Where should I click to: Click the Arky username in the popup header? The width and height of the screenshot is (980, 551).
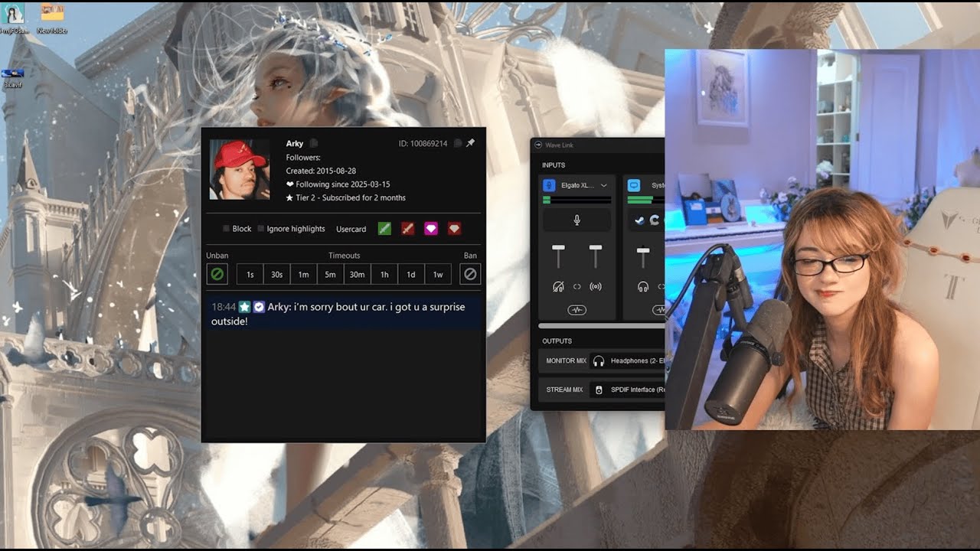tap(295, 143)
